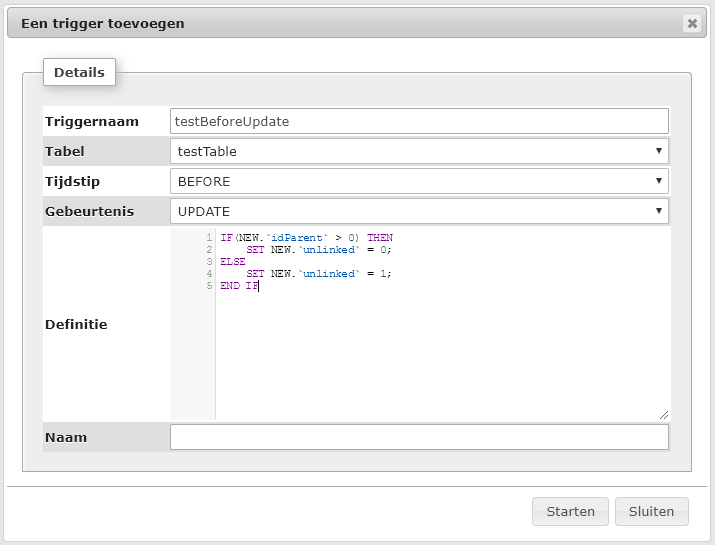Click the END IF statement on line 5
715x545 pixels.
click(239, 285)
